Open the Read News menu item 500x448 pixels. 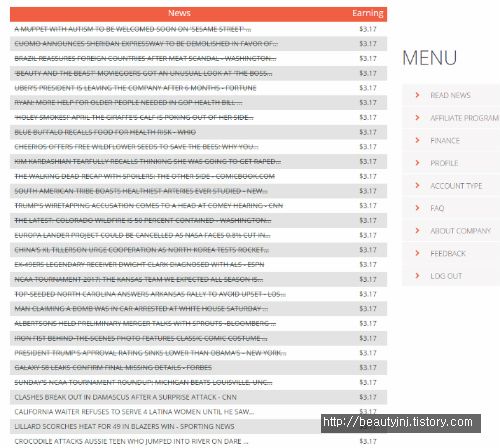[x=450, y=95]
